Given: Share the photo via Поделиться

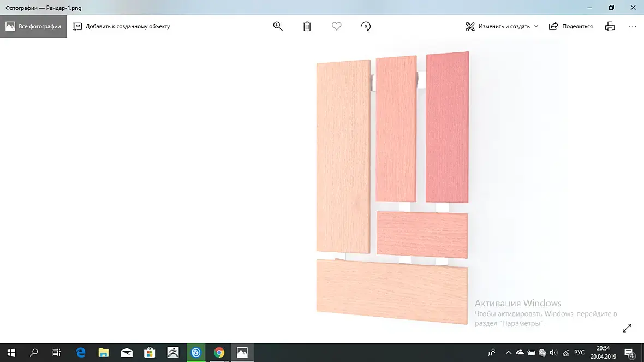Looking at the screenshot, I should pyautogui.click(x=571, y=26).
